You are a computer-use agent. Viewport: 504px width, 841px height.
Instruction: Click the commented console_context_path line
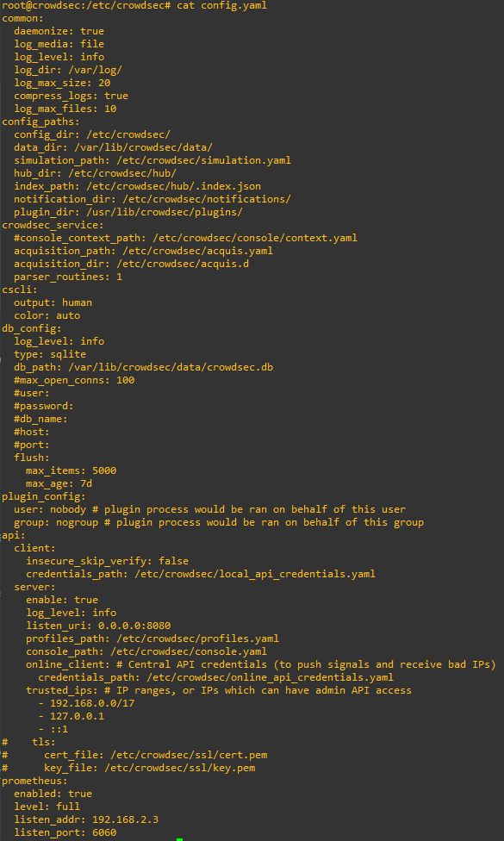(185, 238)
